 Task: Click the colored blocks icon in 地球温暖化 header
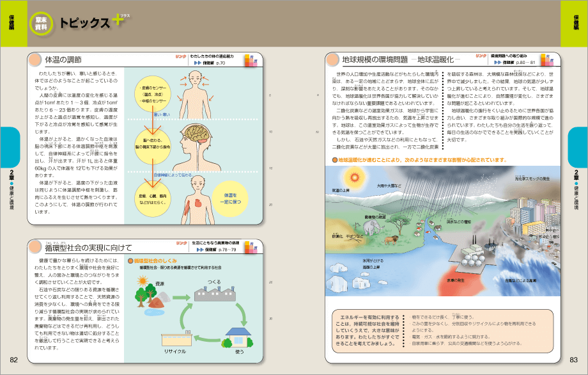pos(546,60)
